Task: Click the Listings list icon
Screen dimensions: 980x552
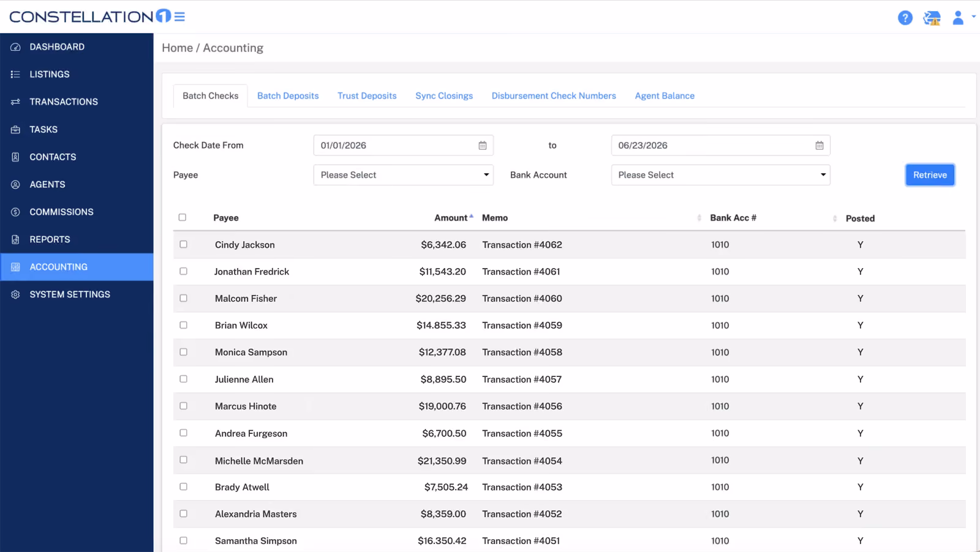Action: point(16,75)
